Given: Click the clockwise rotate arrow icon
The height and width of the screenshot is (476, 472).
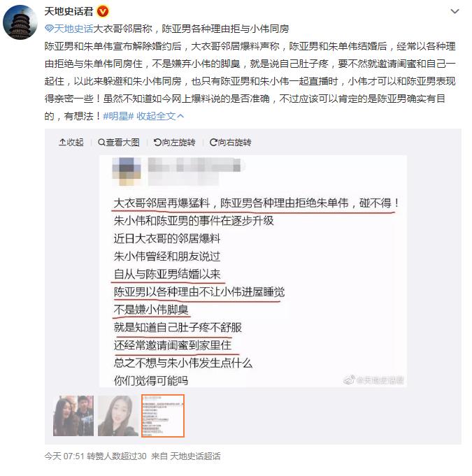Looking at the screenshot, I should [213, 142].
